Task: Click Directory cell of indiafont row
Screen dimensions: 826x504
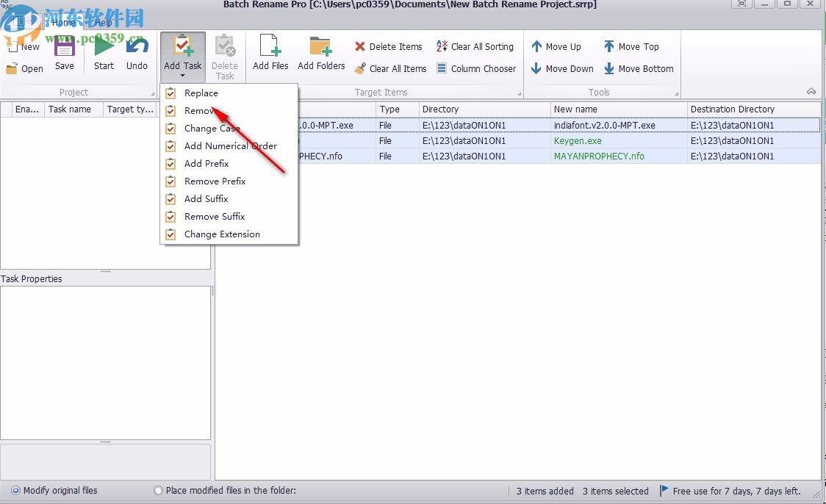Action: point(484,126)
